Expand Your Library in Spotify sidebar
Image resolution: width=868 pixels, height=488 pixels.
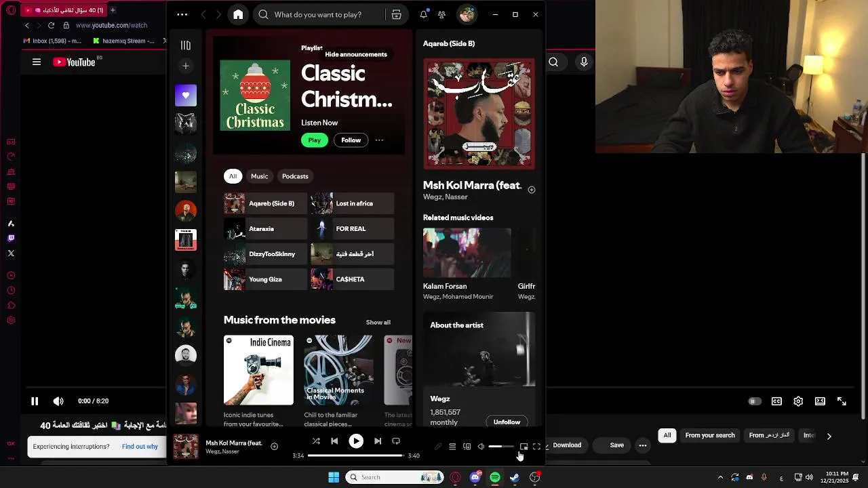pyautogui.click(x=186, y=45)
